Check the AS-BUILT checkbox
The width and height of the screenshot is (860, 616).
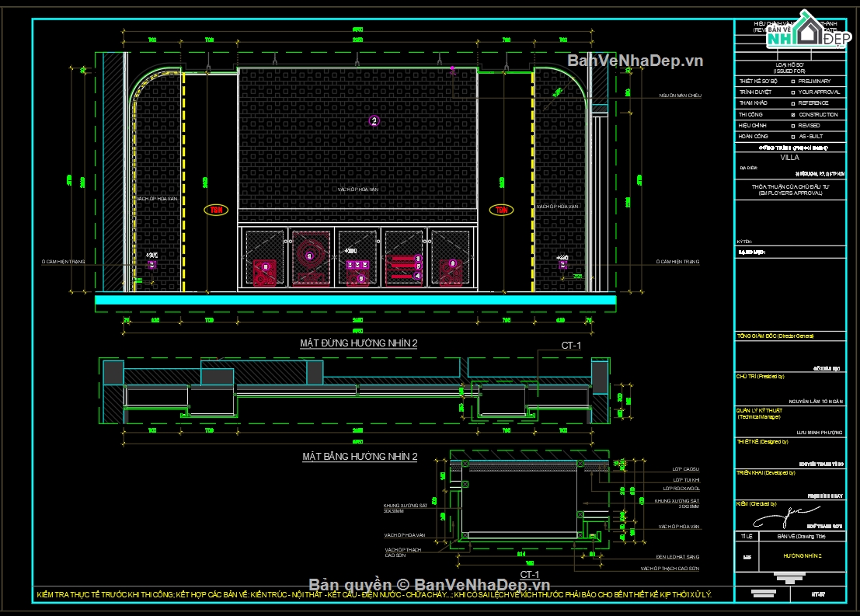click(792, 136)
